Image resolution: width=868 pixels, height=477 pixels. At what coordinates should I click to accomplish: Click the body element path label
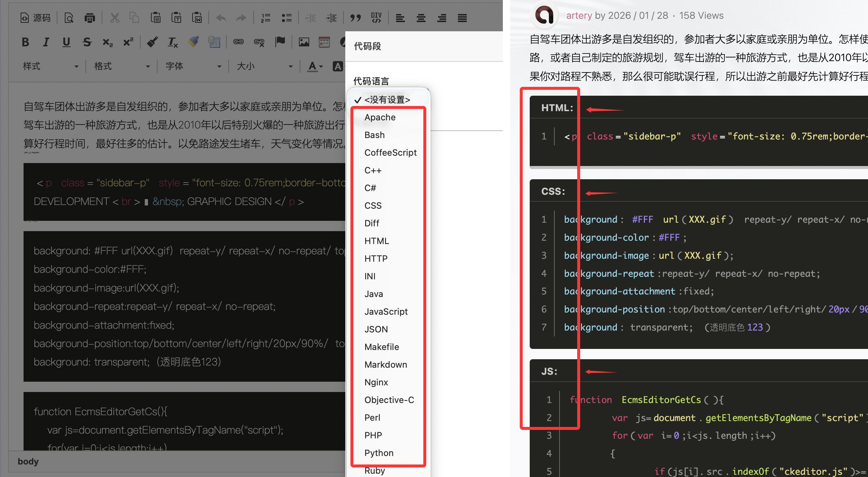[28, 462]
